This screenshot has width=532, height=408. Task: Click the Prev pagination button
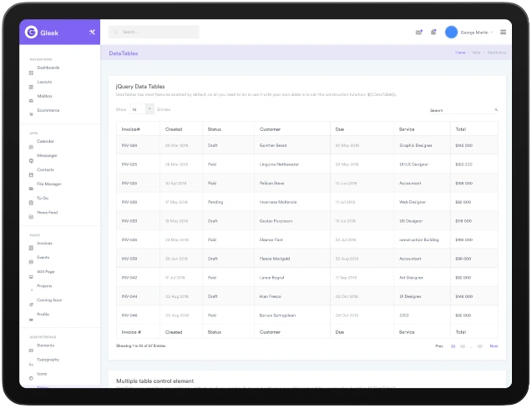(439, 345)
